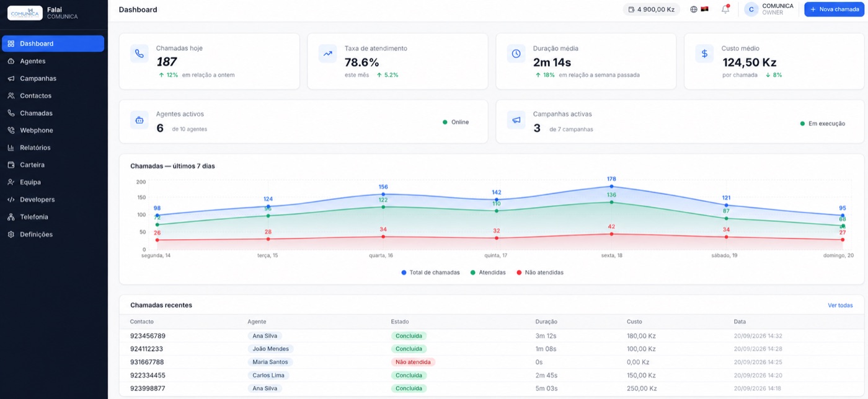This screenshot has height=399, width=868.
Task: Click the duration 5m 03s cell
Action: click(x=546, y=388)
